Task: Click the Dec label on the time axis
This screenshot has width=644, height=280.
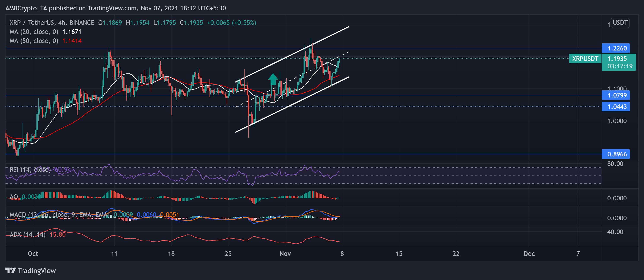Action: tap(529, 254)
